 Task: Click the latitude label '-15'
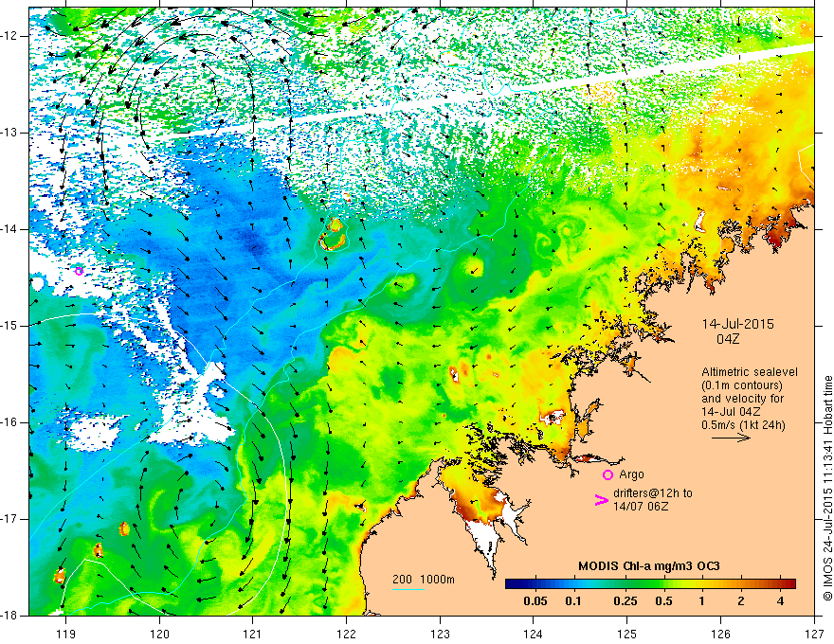[x=9, y=326]
